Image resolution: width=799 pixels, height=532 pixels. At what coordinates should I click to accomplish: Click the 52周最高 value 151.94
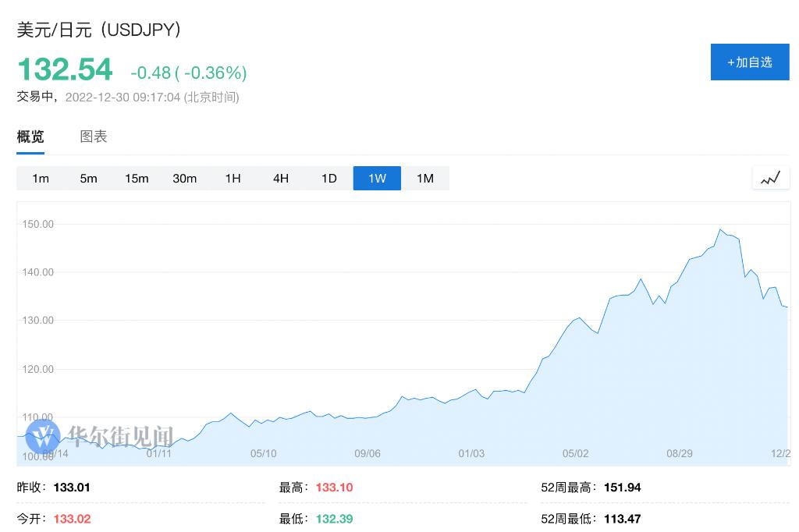(x=622, y=488)
